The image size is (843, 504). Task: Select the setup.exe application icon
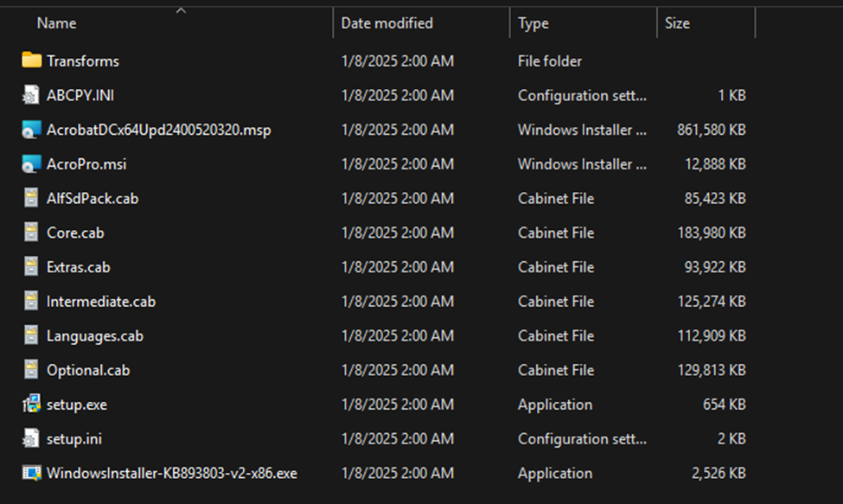[31, 404]
